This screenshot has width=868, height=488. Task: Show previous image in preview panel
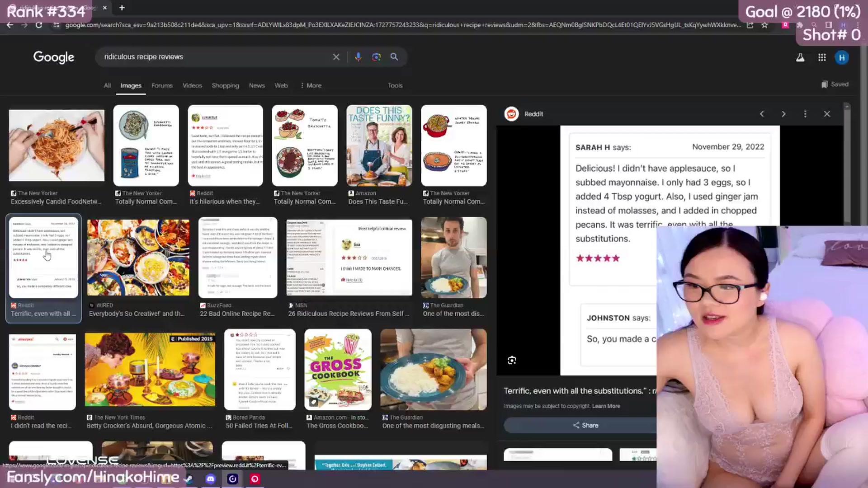[x=762, y=114]
